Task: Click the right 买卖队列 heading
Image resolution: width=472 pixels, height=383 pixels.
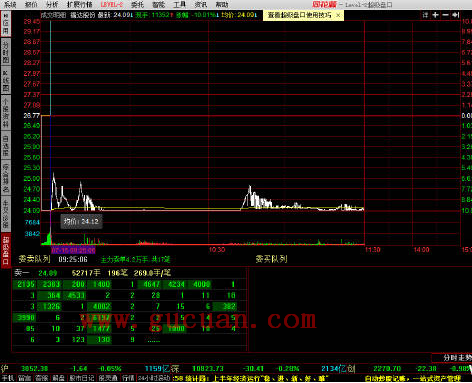Action: coord(271,259)
